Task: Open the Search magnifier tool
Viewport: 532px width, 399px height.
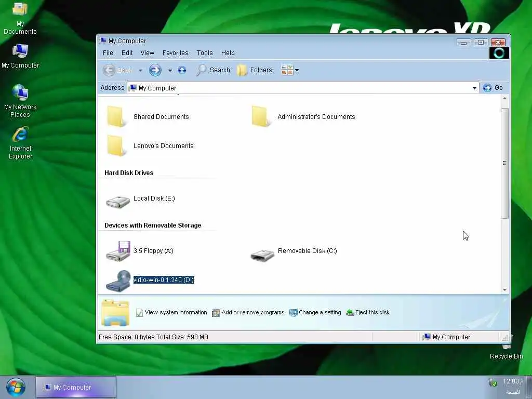Action: click(x=201, y=70)
